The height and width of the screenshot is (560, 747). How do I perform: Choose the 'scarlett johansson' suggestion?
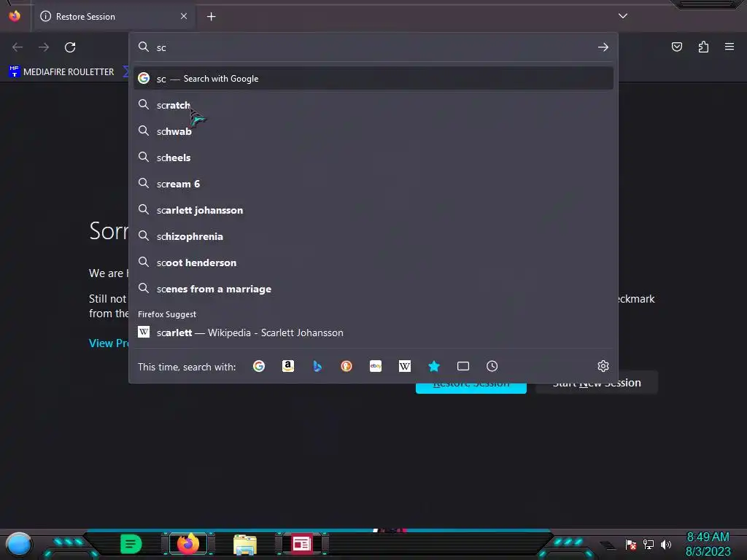(373, 209)
